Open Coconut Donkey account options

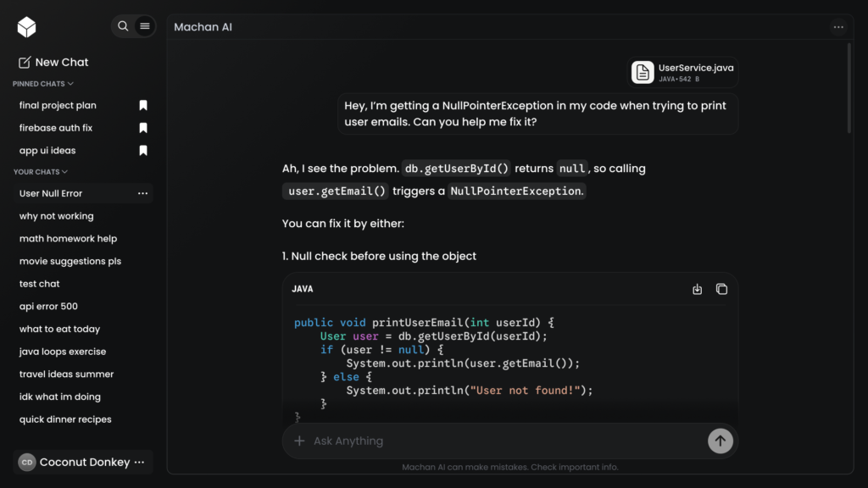[x=140, y=462]
